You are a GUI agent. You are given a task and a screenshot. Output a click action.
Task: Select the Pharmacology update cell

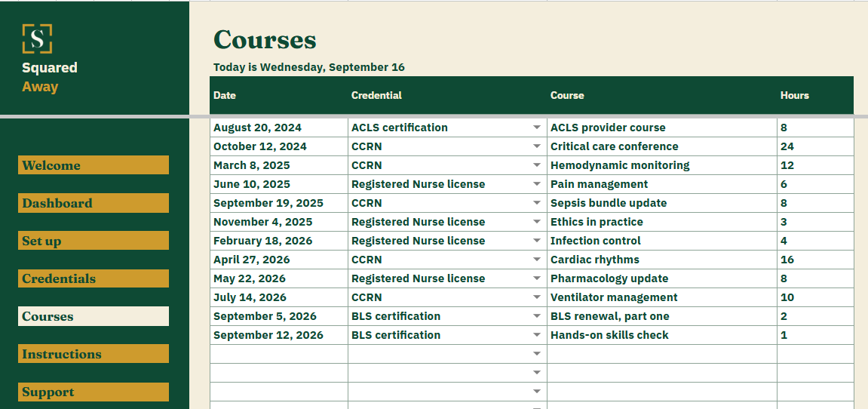(x=662, y=278)
